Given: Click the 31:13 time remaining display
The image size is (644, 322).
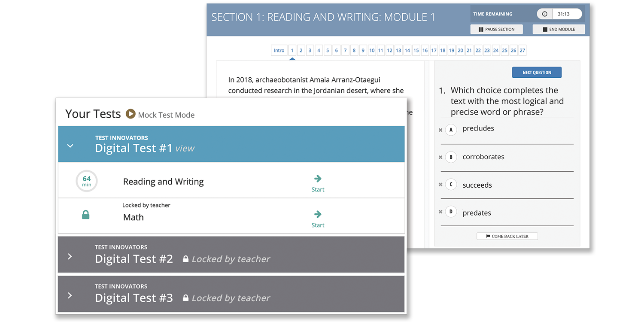Looking at the screenshot, I should click(x=564, y=14).
